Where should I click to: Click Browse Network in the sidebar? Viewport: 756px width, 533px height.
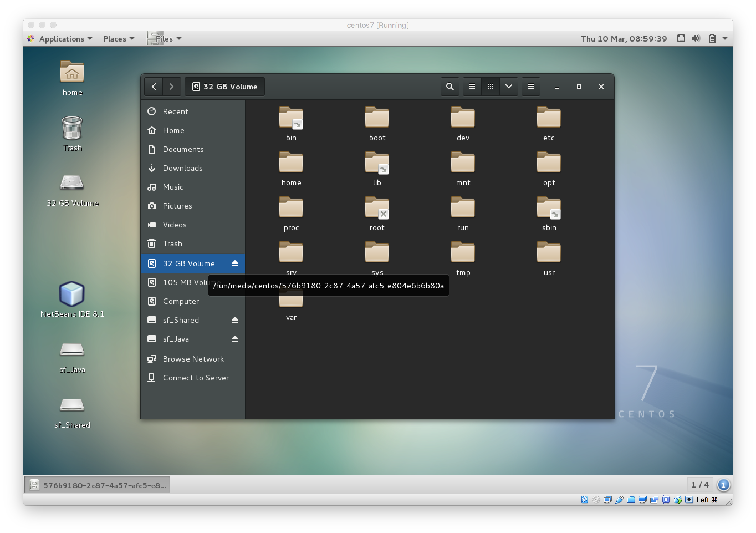point(193,359)
